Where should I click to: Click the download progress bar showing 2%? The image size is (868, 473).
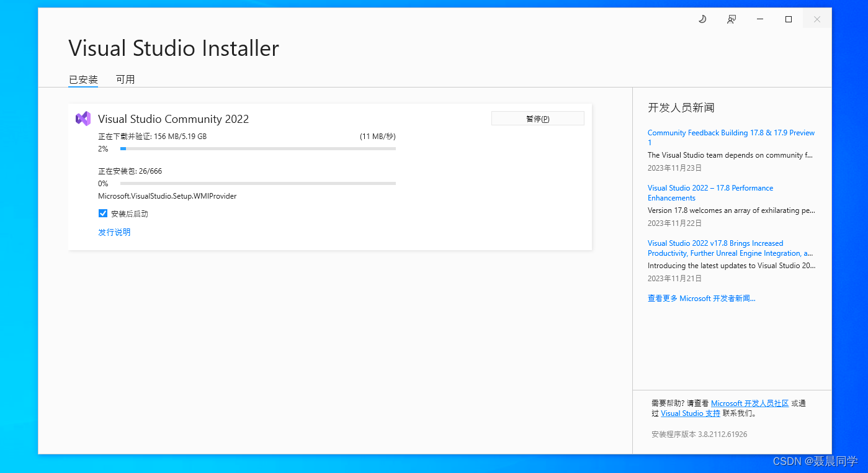(259, 148)
